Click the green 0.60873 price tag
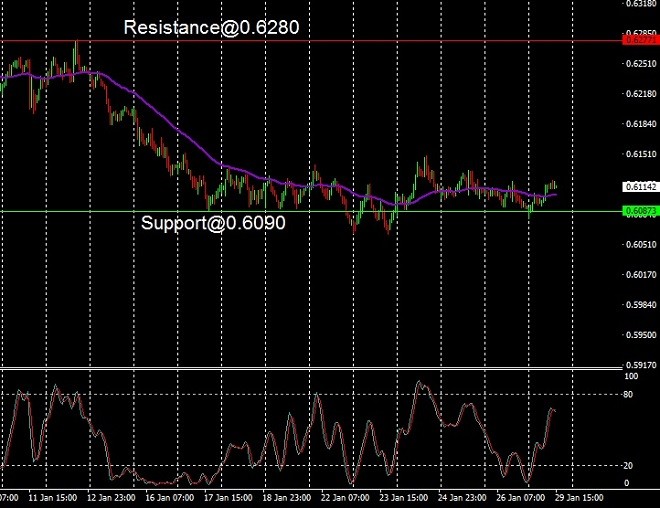The height and width of the screenshot is (508, 660). 640,211
